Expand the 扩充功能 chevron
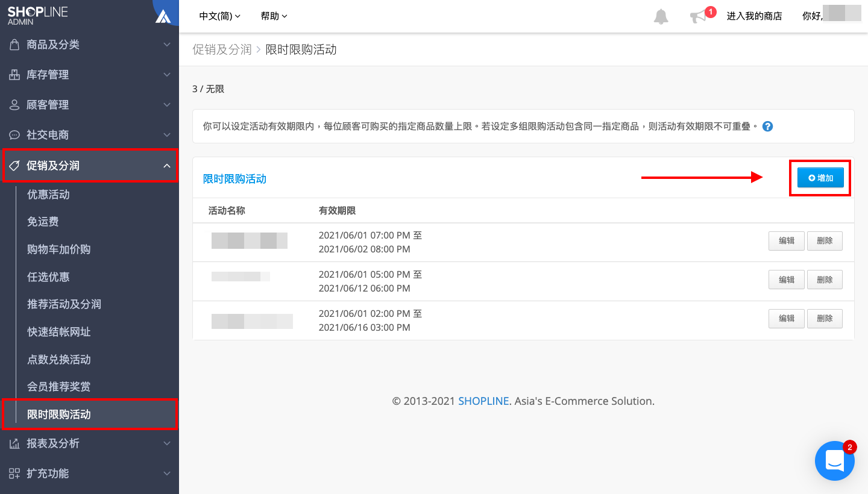The width and height of the screenshot is (868, 494). [x=167, y=474]
